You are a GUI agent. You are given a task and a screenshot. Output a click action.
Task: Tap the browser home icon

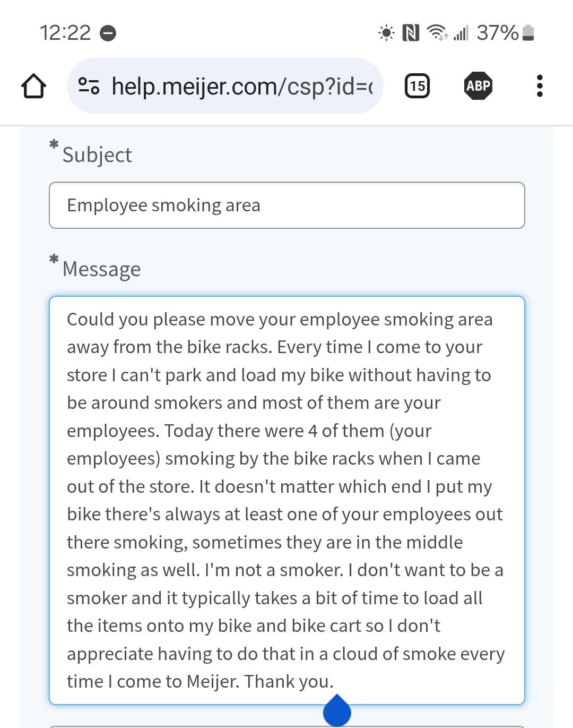tap(33, 86)
